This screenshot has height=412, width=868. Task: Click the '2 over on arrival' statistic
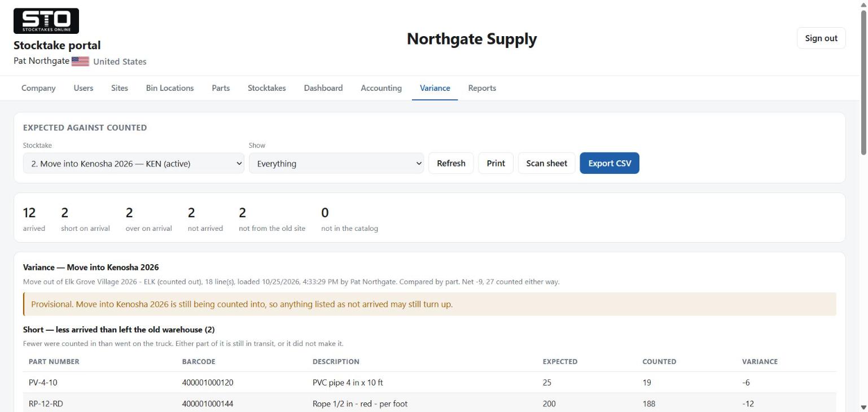[x=148, y=219]
